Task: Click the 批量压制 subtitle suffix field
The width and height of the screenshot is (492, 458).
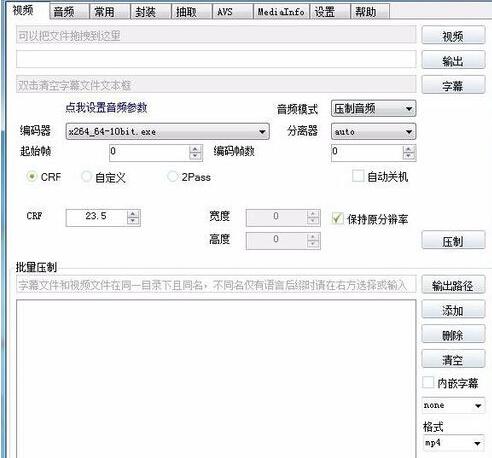Action: (x=216, y=285)
